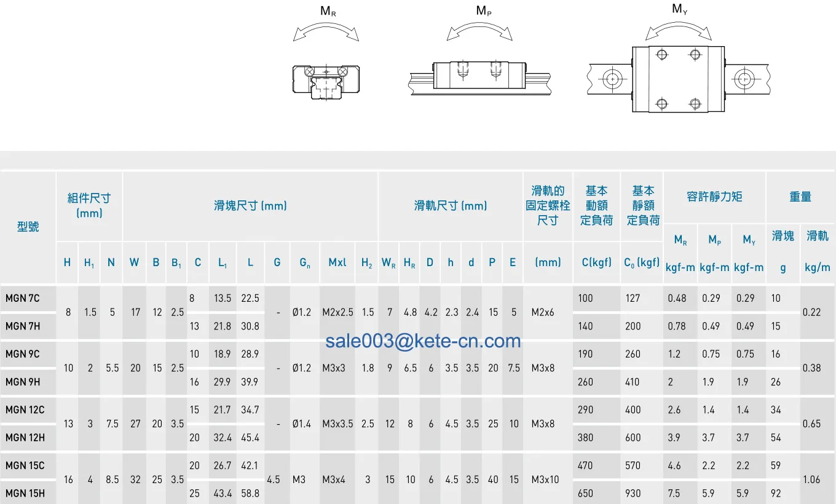836x504 pixels.
Task: Click the 470 dynamic load of MGN 15C
Action: 586,465
